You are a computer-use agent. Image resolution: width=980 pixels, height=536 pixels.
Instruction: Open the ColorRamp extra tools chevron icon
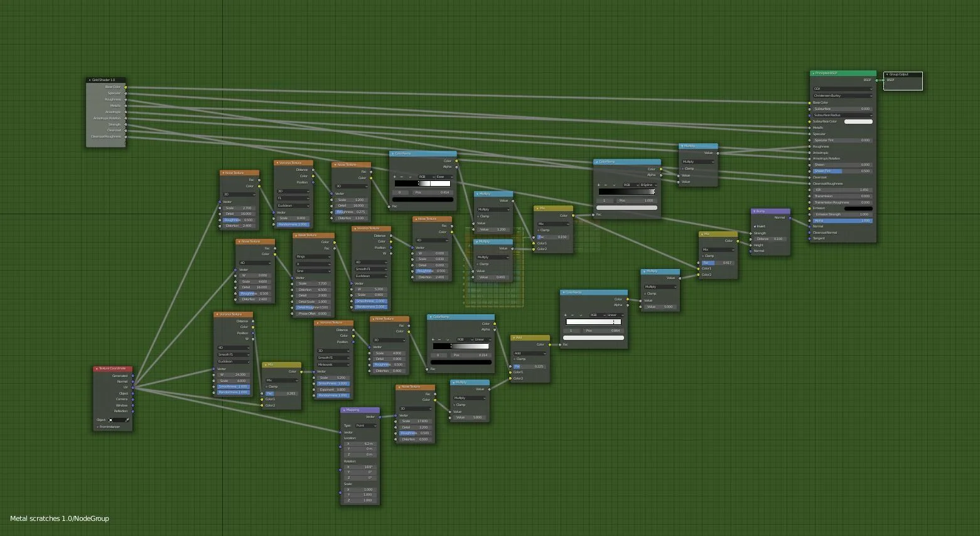(x=410, y=177)
